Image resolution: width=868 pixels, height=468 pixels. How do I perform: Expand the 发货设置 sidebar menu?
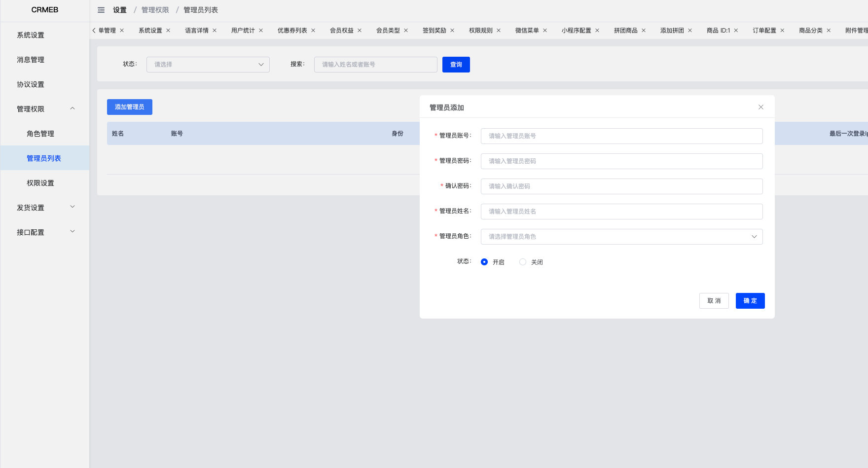coord(45,208)
